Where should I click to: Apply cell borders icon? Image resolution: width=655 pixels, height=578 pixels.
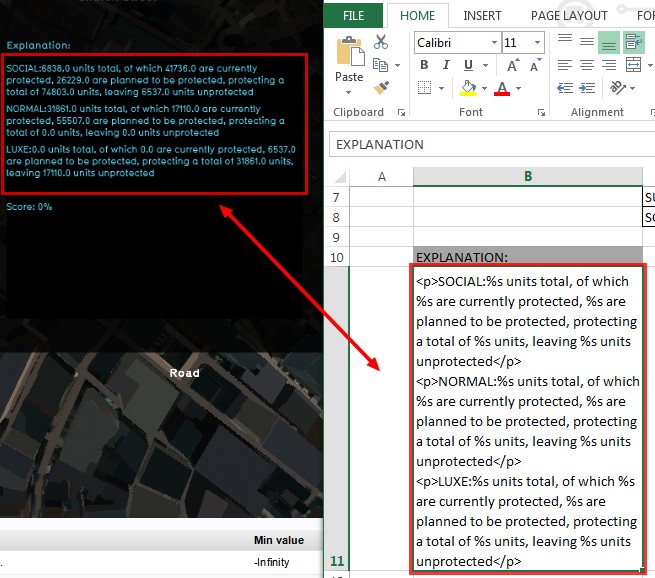[x=424, y=88]
